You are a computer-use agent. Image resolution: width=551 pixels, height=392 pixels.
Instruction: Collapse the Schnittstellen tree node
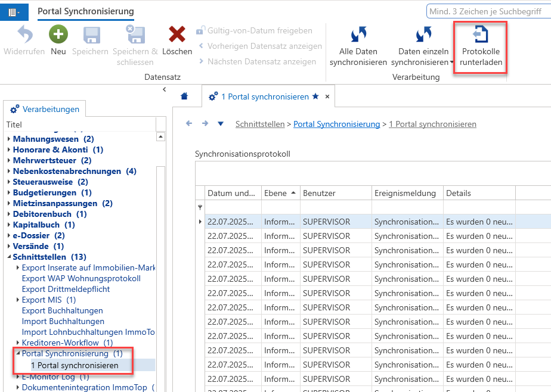(x=9, y=257)
